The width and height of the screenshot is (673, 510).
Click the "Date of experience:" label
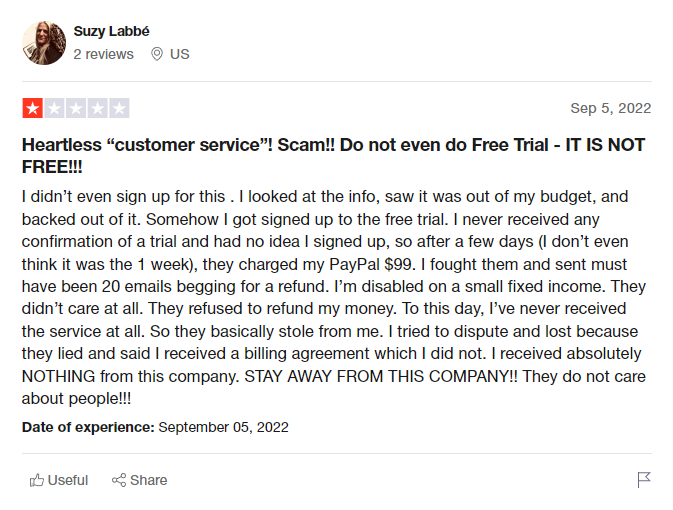point(88,427)
